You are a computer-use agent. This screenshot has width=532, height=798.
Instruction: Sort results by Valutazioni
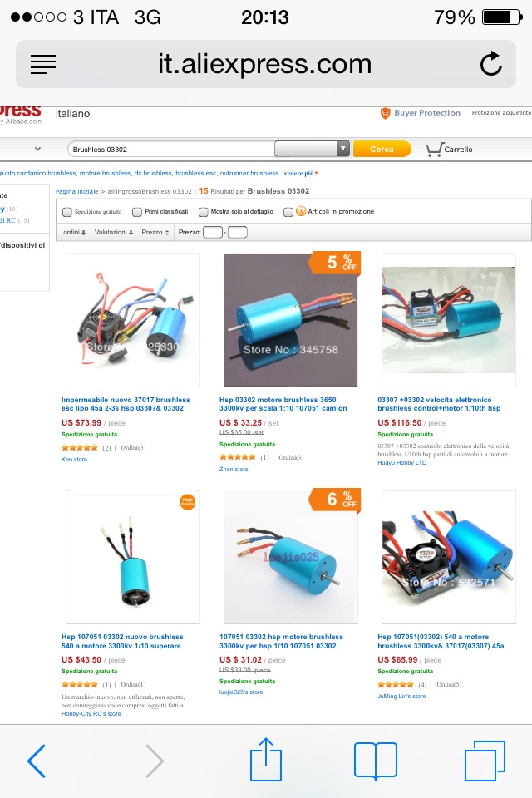coord(114,232)
